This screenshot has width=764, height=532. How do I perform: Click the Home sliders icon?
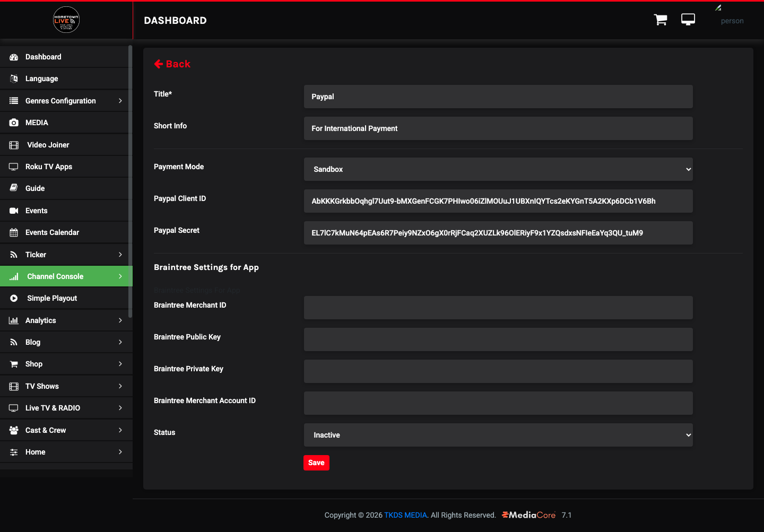[x=14, y=452]
